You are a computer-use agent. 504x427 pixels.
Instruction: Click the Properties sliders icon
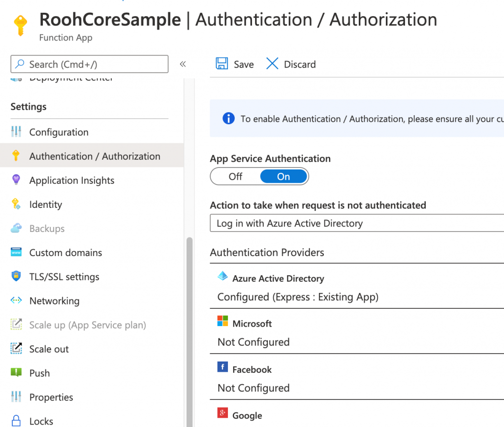pyautogui.click(x=16, y=397)
